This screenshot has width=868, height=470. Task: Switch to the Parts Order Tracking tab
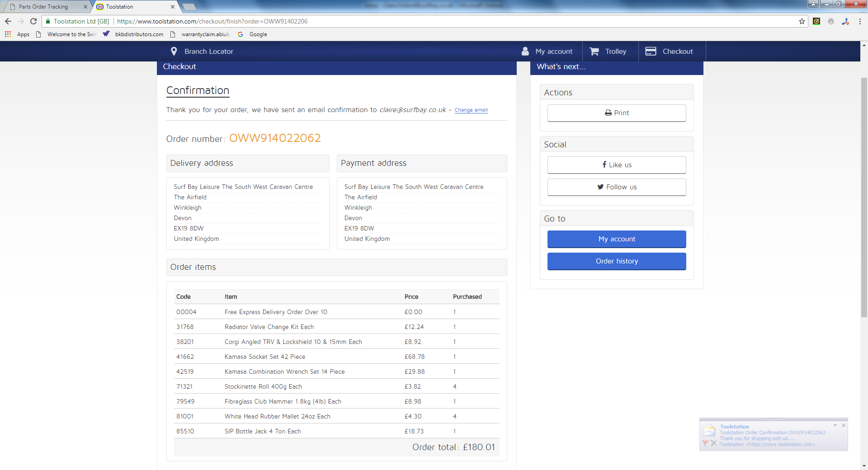(44, 7)
